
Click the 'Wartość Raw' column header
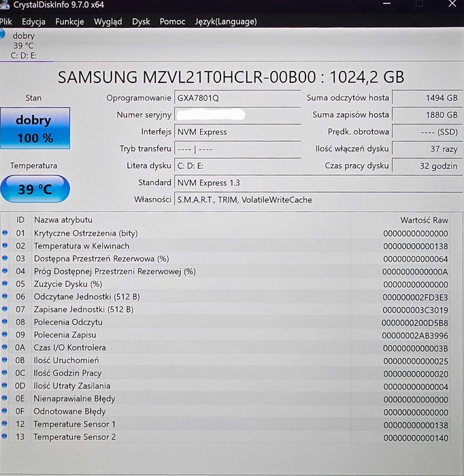click(424, 220)
